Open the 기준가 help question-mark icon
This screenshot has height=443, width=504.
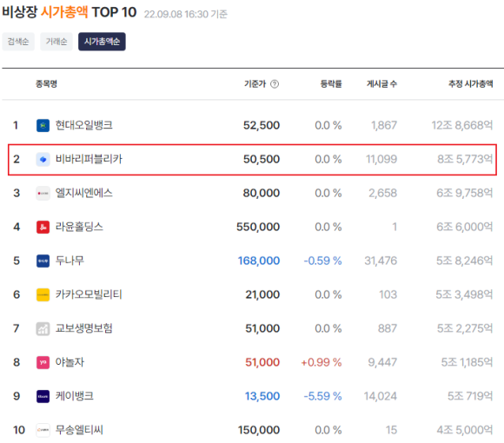click(x=275, y=84)
